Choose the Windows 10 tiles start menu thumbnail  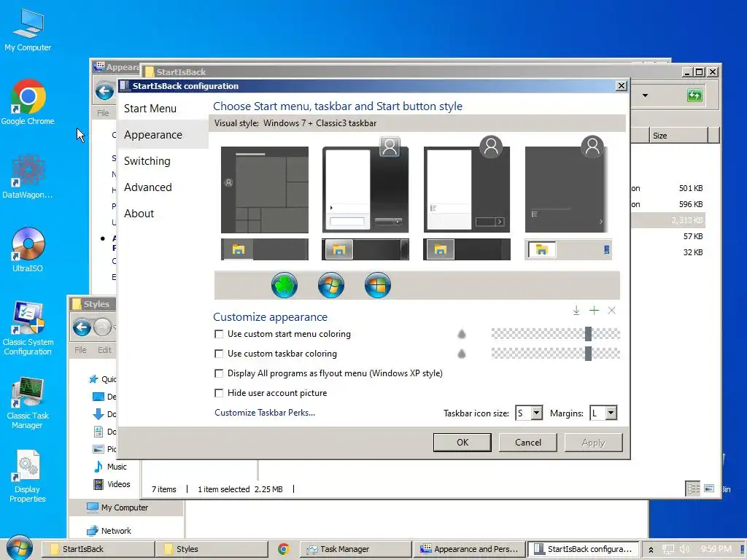[x=265, y=190]
